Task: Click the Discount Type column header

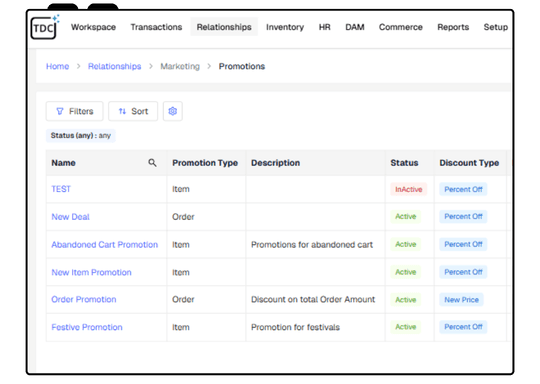Action: click(469, 163)
